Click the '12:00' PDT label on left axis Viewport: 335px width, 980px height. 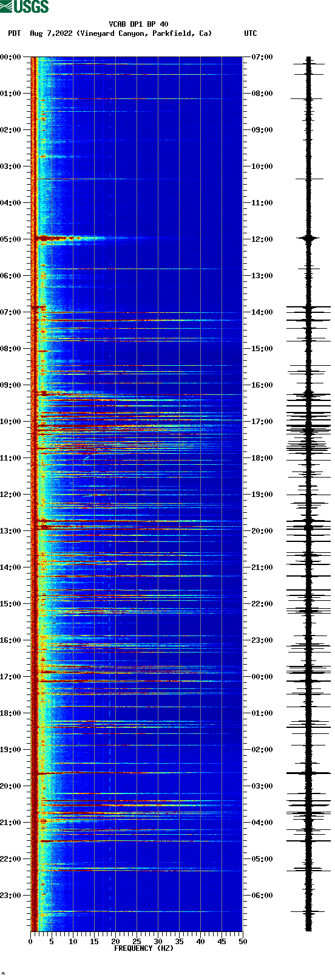(10, 495)
